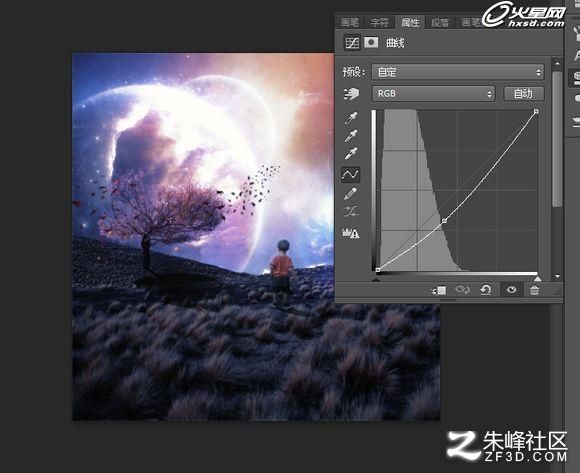Open the RGB channel dropdown
Screen dimensions: 580x473
click(433, 94)
